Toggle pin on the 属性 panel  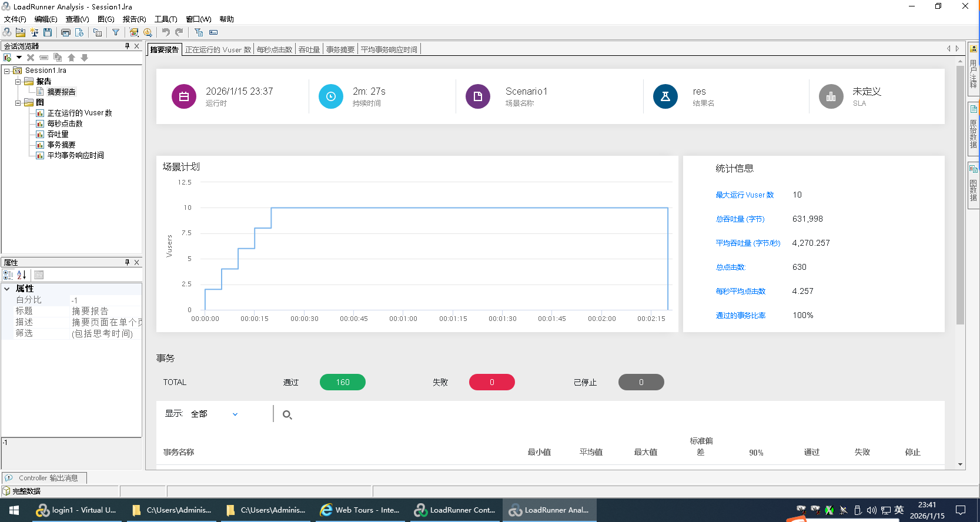(127, 262)
